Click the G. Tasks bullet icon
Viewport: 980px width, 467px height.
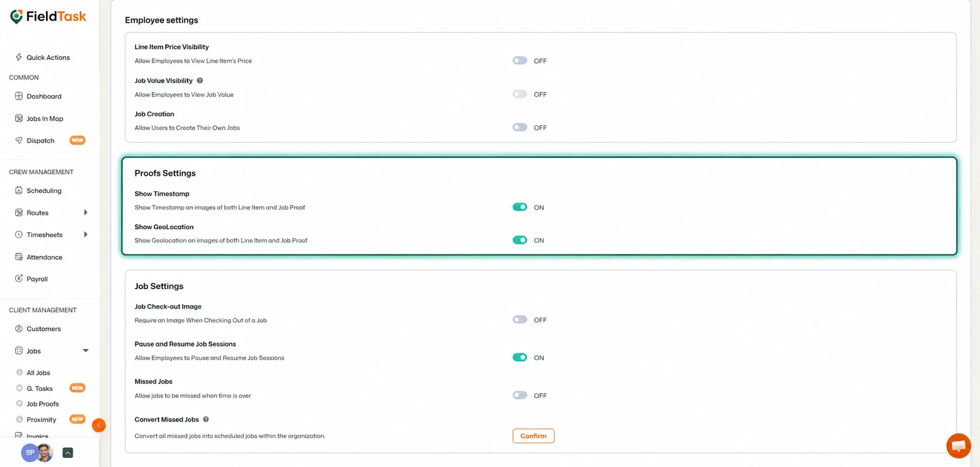19,388
